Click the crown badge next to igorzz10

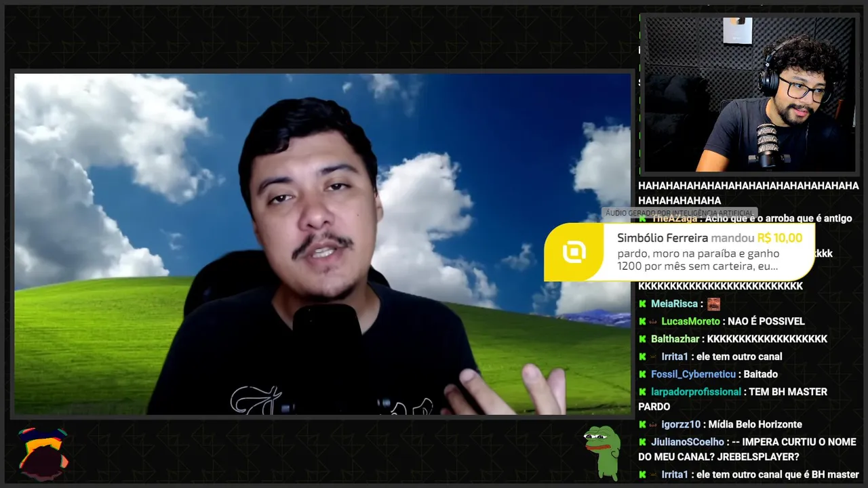(x=654, y=424)
